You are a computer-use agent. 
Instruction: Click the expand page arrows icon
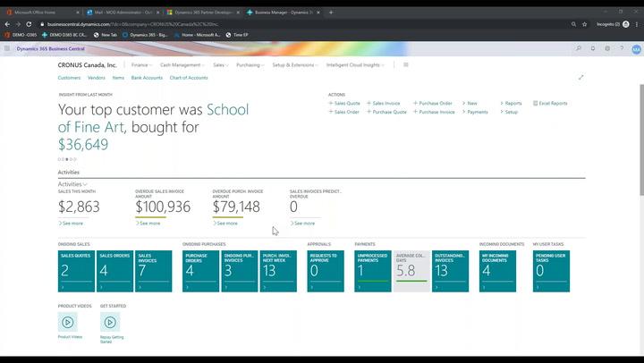[580, 78]
